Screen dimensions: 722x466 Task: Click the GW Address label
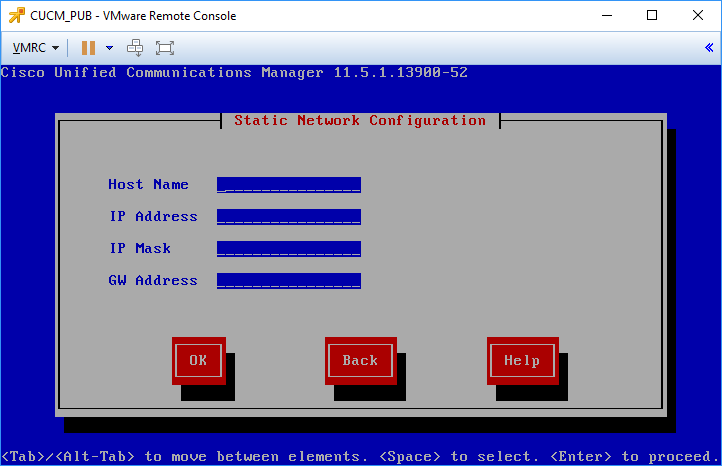153,280
